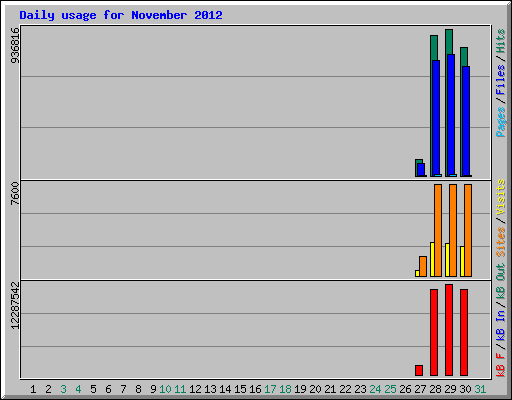The height and width of the screenshot is (400, 512).
Task: Click day number 1 on the axis
Action: coord(33,389)
